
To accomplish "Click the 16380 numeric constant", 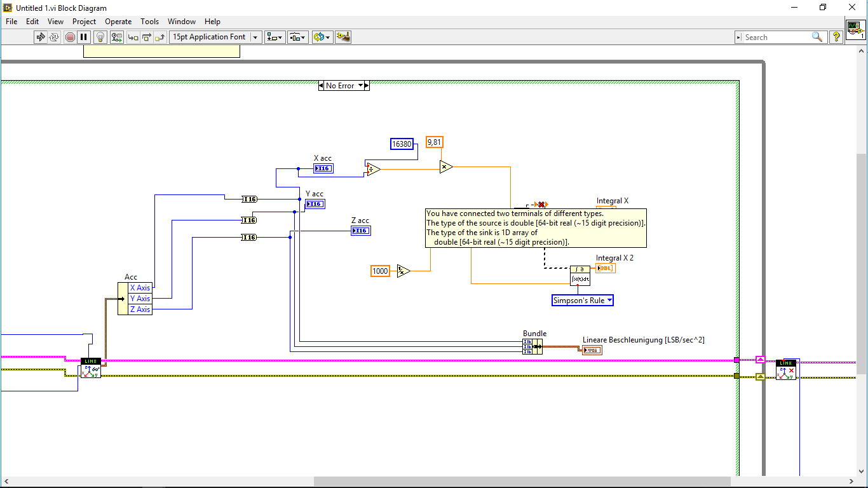I will pos(402,144).
